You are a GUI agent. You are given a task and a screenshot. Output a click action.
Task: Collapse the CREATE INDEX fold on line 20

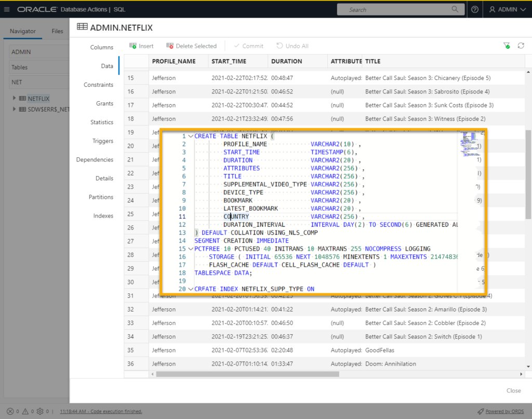191,289
